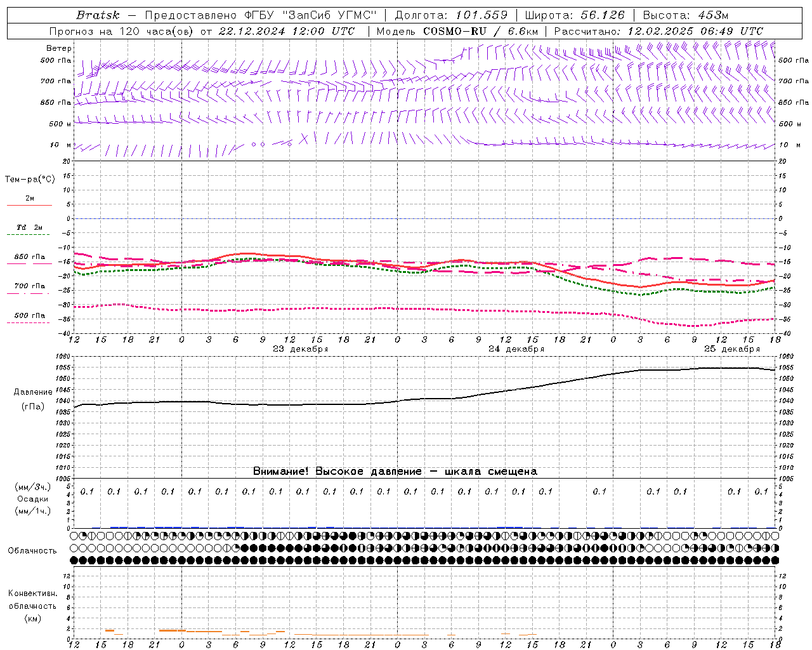Click the '25 декабря' date label

(x=732, y=349)
